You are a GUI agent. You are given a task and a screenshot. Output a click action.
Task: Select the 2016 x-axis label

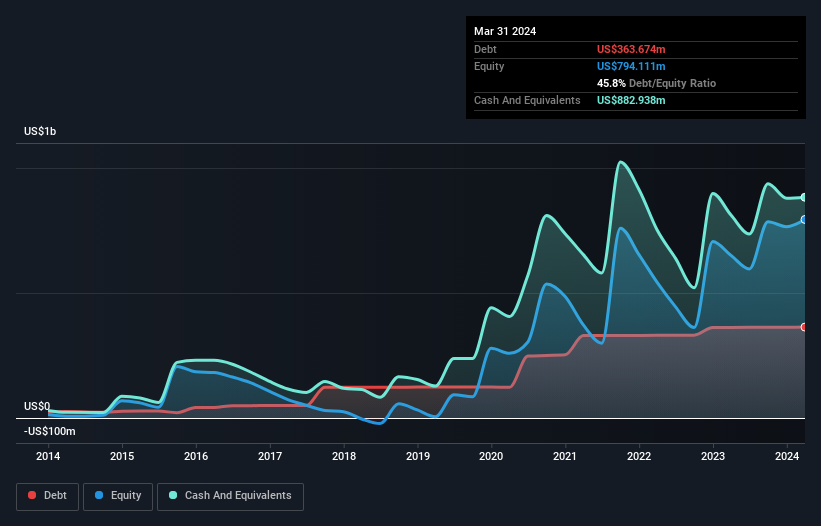196,456
